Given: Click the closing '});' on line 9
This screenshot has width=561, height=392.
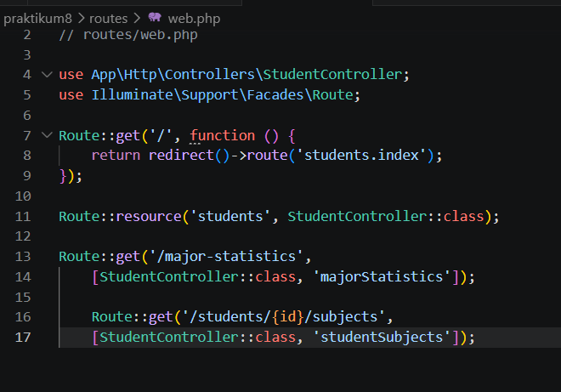Looking at the screenshot, I should click(x=71, y=176).
